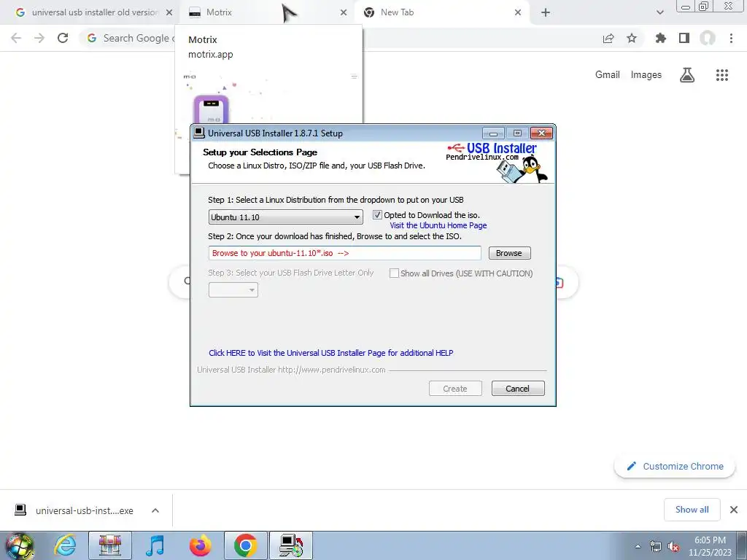Uncheck Opted to Download the iso

pos(377,215)
